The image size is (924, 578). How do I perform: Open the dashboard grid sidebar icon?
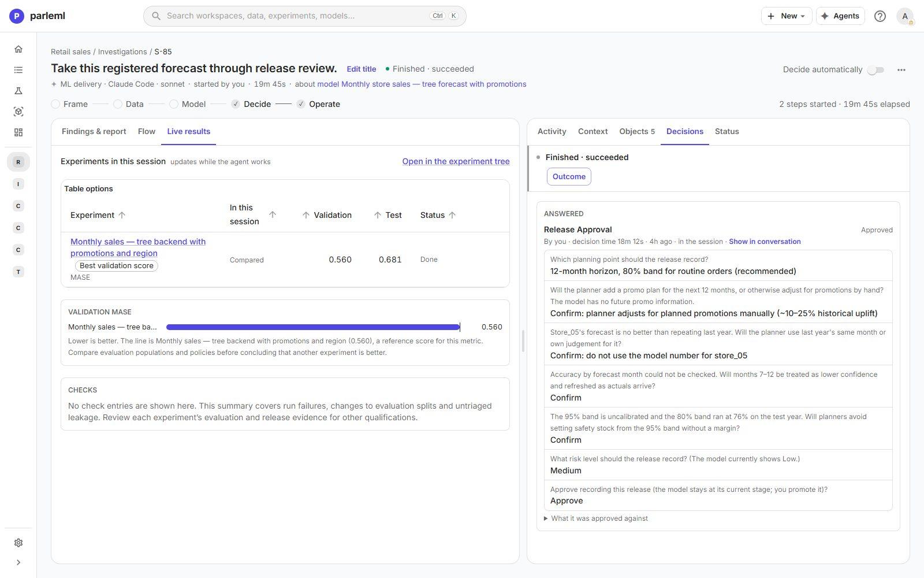tap(18, 132)
